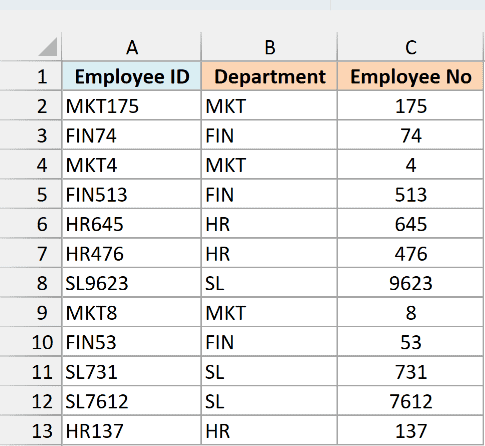Select cell containing FIN74
485x446 pixels.
(132, 135)
